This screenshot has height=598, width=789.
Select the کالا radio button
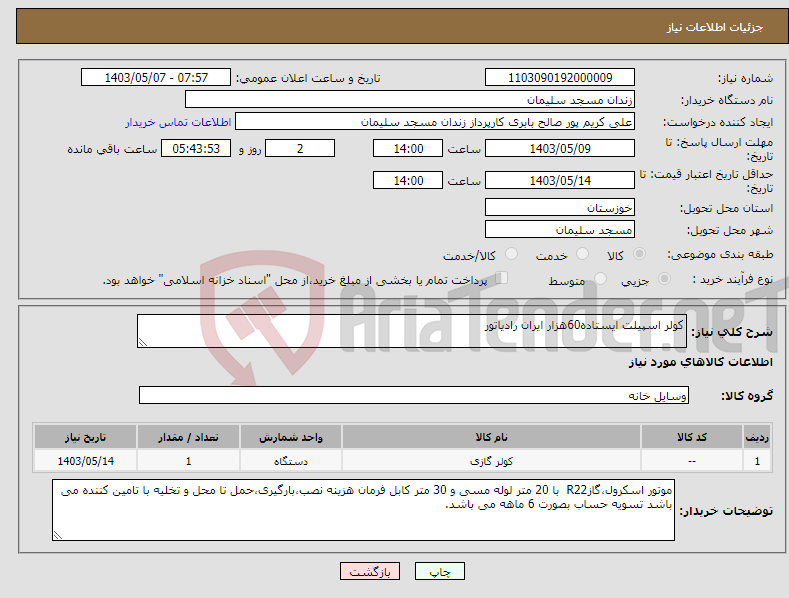639,254
